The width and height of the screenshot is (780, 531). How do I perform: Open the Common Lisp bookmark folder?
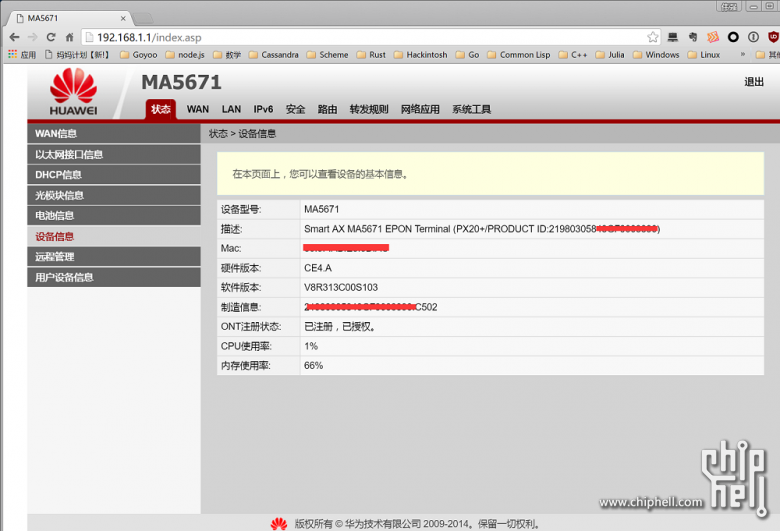point(519,55)
